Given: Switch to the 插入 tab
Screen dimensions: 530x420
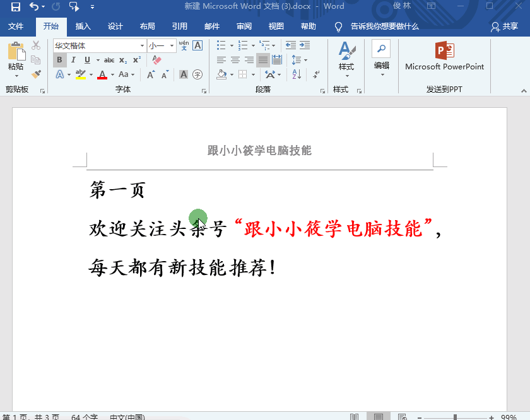Looking at the screenshot, I should pyautogui.click(x=83, y=26).
